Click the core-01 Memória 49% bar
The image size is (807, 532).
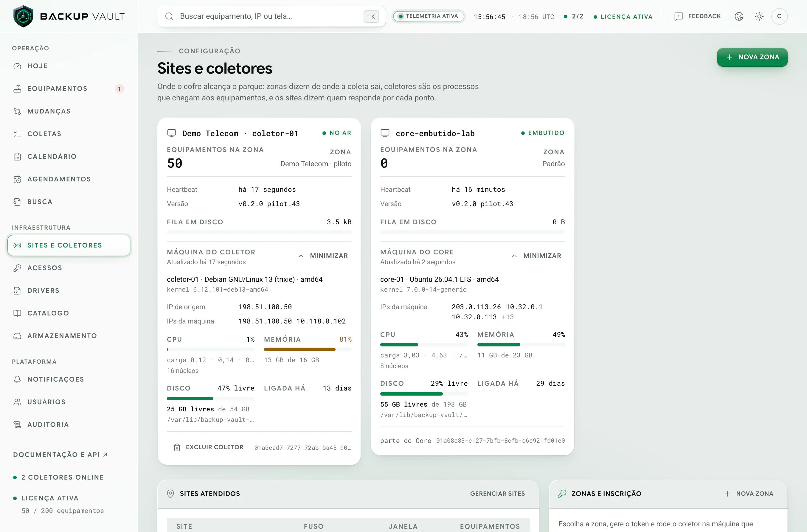521,345
